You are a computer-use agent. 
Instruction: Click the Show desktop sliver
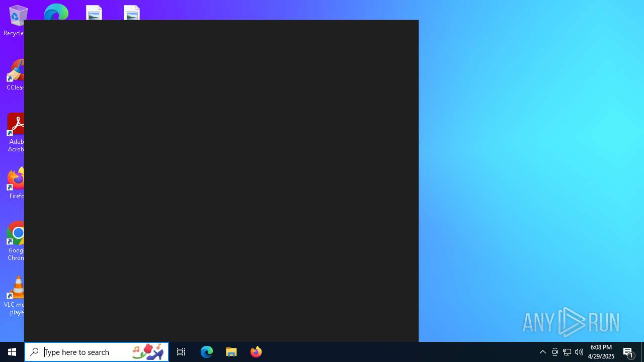(x=642, y=352)
